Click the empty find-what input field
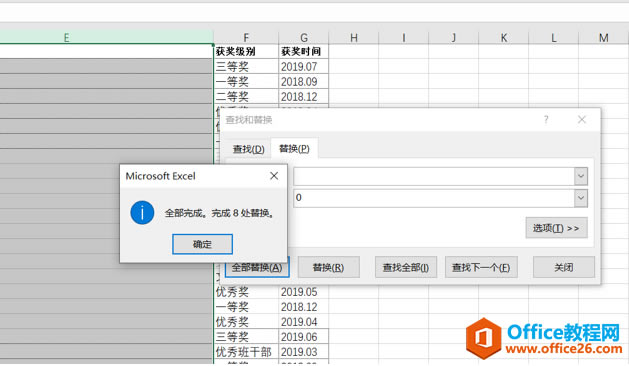The width and height of the screenshot is (629, 366). click(x=434, y=176)
